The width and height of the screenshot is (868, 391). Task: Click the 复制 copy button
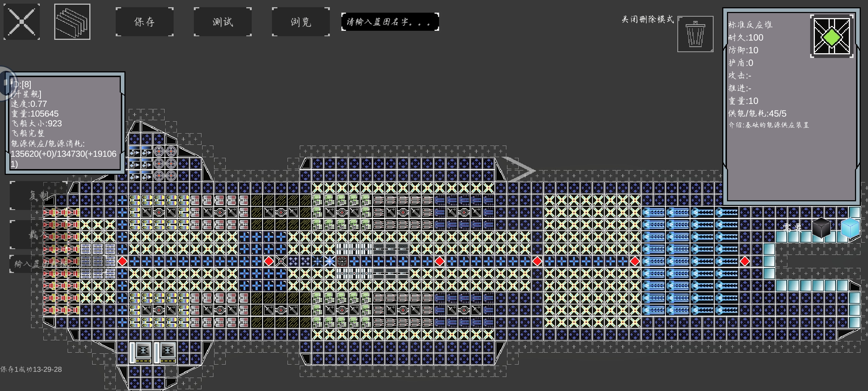38,195
